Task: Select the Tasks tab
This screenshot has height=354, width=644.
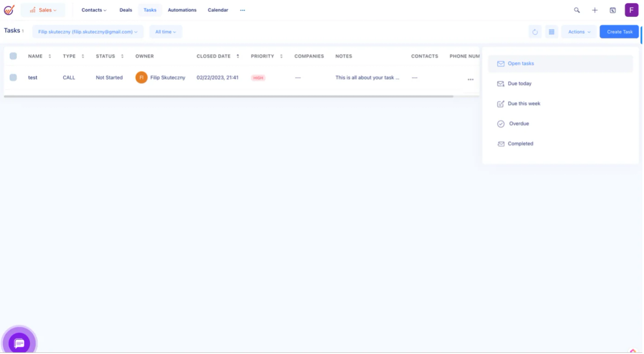Action: pyautogui.click(x=150, y=10)
